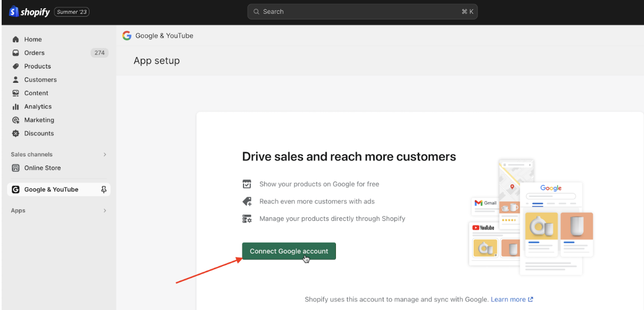Viewport: 644px width, 310px height.
Task: Click Google G icon in sidebar
Action: point(15,189)
